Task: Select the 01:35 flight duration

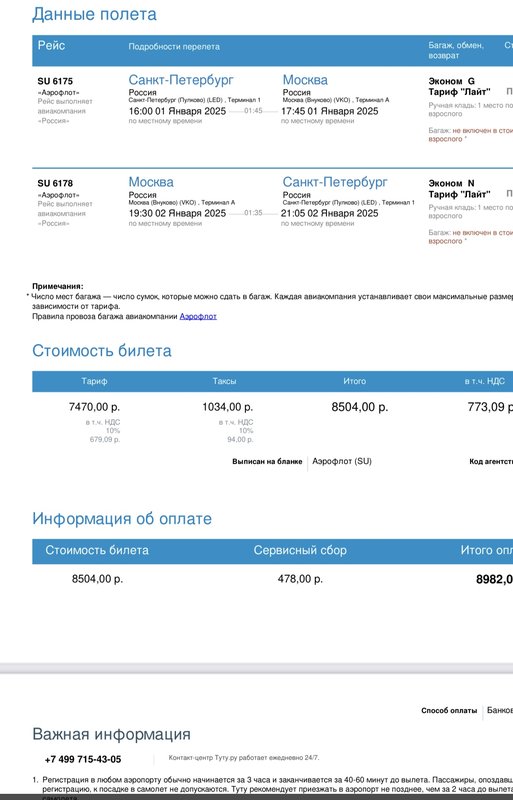Action: (x=253, y=213)
